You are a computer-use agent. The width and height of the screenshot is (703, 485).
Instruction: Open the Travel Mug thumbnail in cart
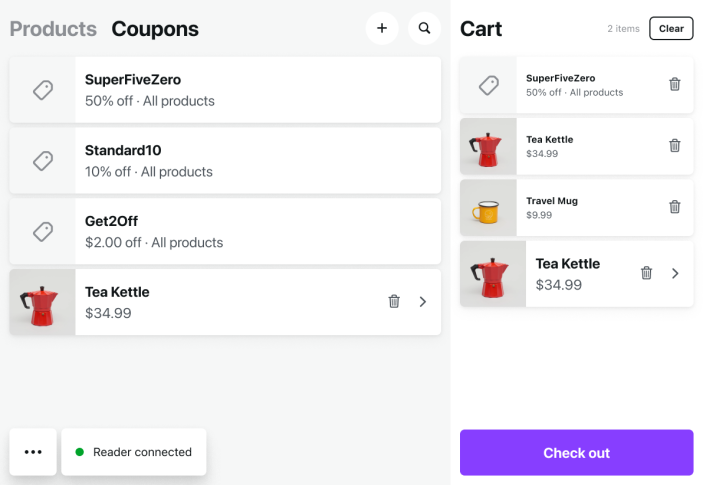click(488, 207)
